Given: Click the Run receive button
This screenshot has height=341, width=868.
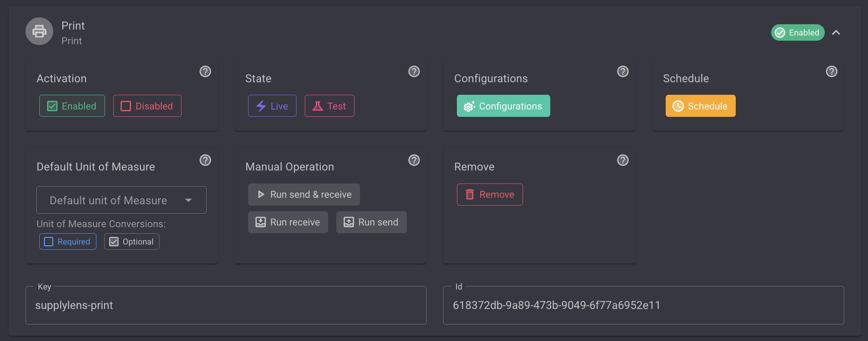Looking at the screenshot, I should (x=288, y=222).
